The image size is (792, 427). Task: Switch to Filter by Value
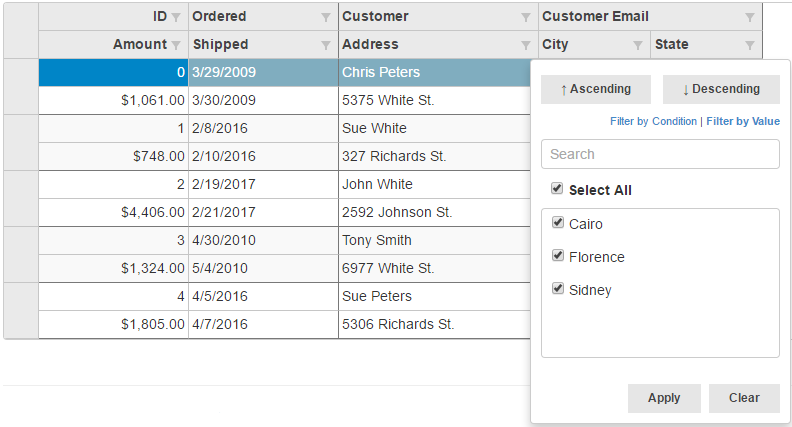tap(743, 121)
